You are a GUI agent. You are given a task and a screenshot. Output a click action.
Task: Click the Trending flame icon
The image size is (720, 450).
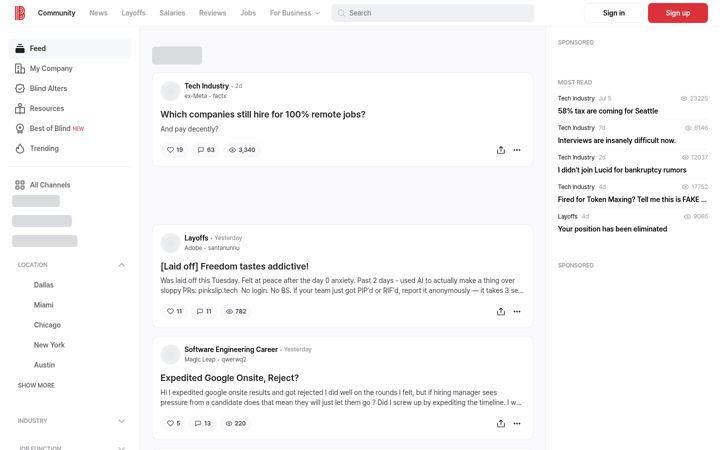20,148
